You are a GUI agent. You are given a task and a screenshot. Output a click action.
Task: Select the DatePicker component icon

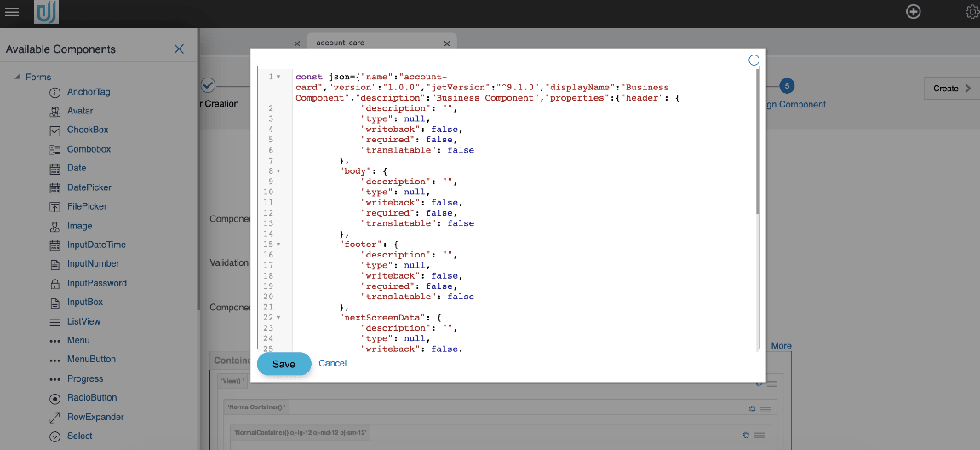54,187
